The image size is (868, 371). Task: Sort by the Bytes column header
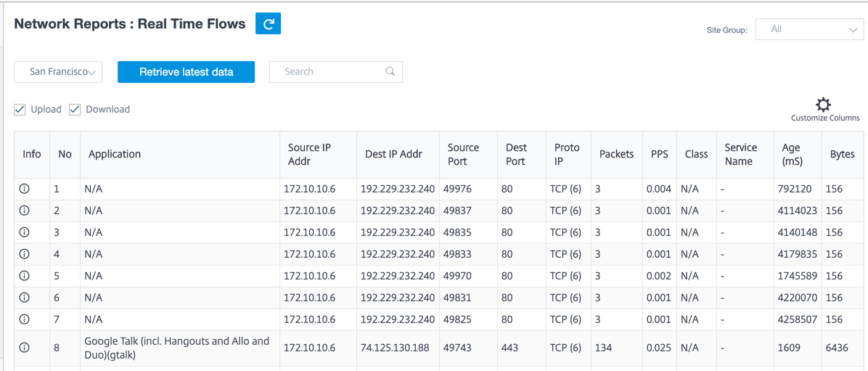click(x=842, y=154)
